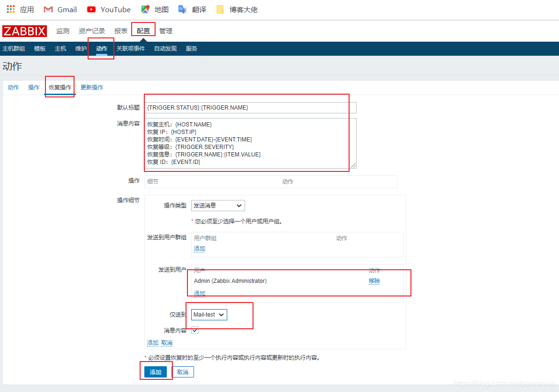The width and height of the screenshot is (559, 392).
Task: Go to 维护 submenu
Action: 81,48
